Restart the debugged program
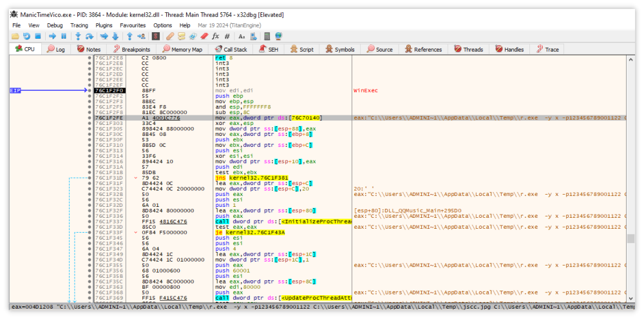644x319 pixels. (26, 36)
